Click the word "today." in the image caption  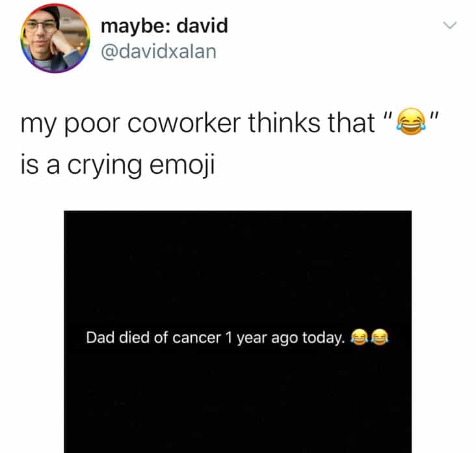(x=323, y=338)
